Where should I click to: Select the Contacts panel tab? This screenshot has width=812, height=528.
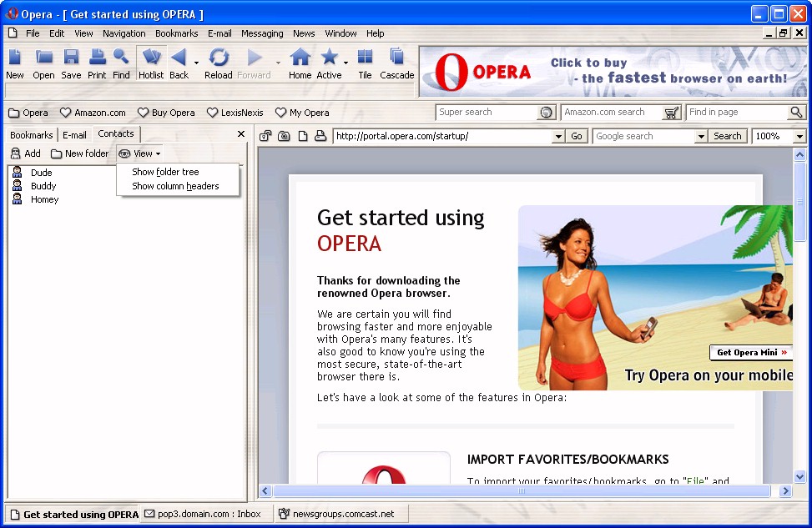116,133
